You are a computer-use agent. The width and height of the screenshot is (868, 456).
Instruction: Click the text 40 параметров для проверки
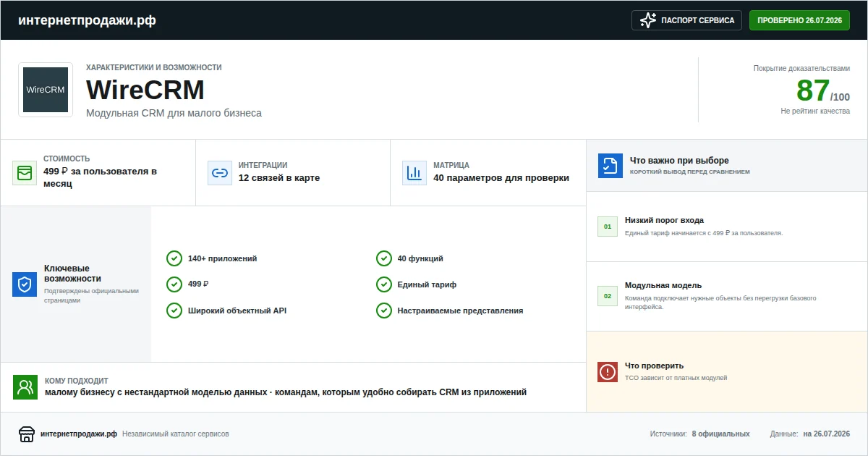click(x=501, y=178)
